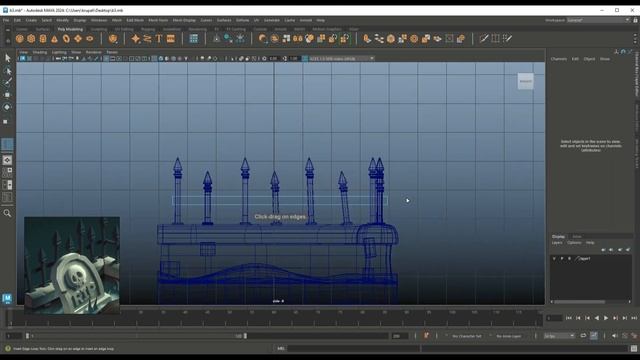
Task: Click the Multi-Cut knife shelf icon
Action: coord(484,39)
